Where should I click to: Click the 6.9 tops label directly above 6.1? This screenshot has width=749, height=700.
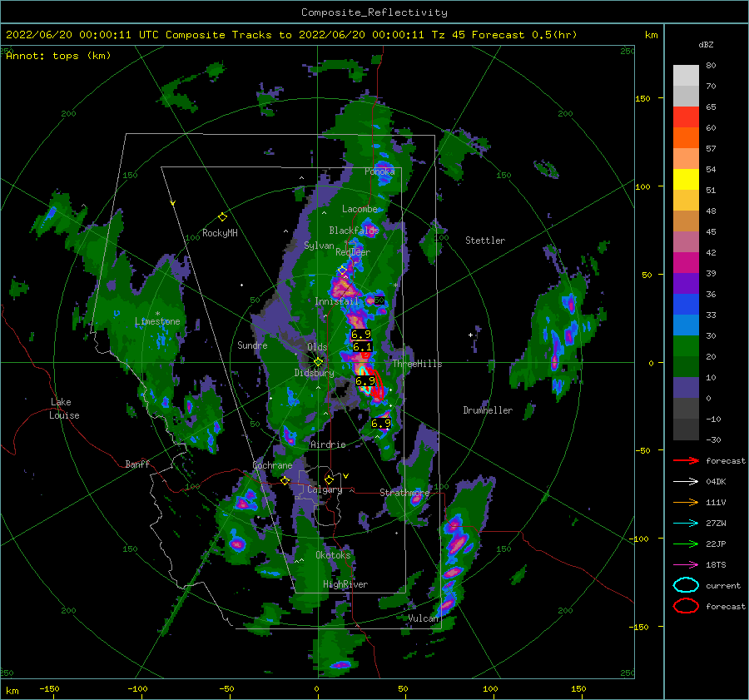360,334
